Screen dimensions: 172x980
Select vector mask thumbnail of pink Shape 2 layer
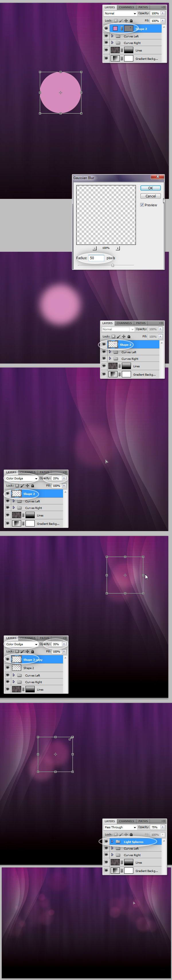129,28
